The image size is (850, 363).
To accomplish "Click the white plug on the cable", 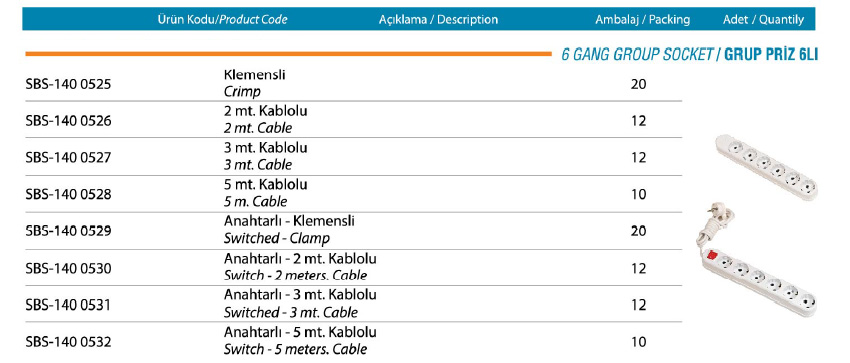I will [717, 213].
